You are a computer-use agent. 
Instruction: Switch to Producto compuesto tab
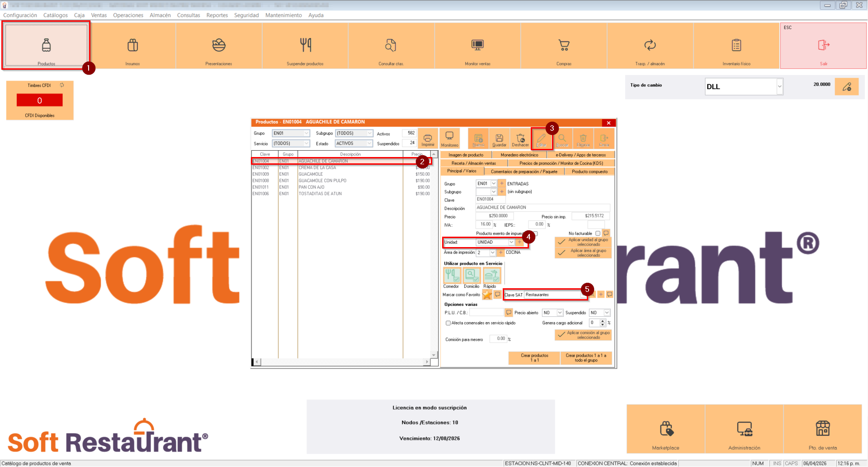[x=590, y=172]
